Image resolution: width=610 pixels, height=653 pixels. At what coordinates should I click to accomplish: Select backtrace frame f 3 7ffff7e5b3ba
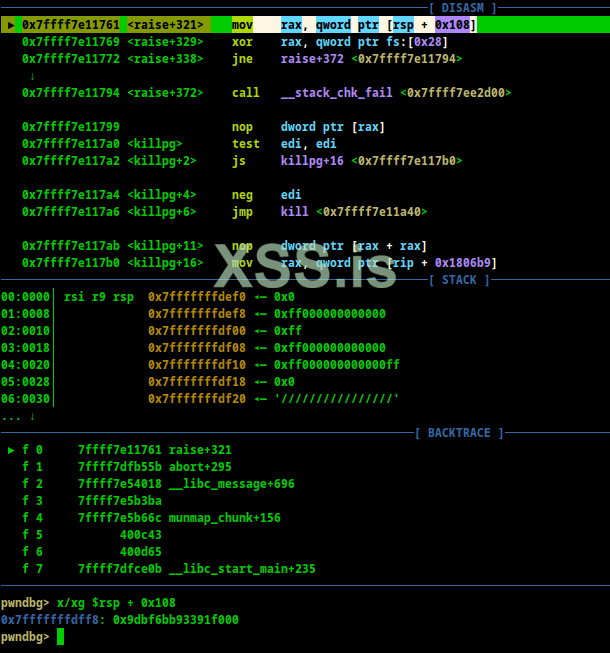coord(92,501)
